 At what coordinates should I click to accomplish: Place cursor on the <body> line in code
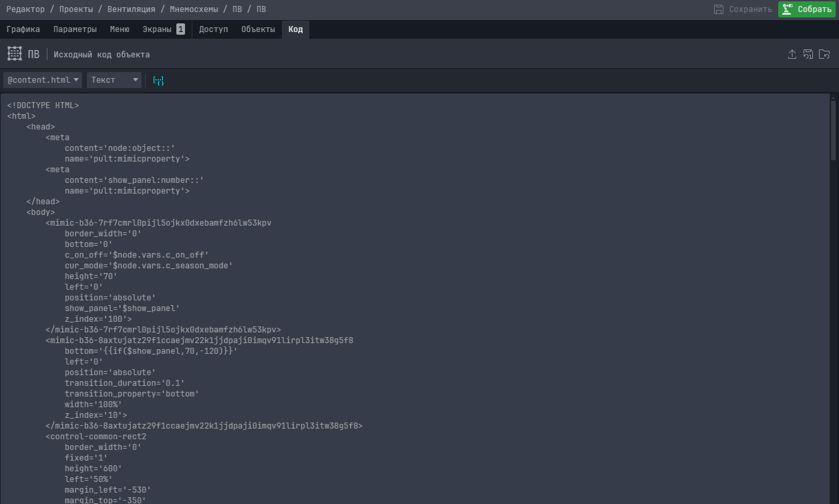(x=41, y=212)
